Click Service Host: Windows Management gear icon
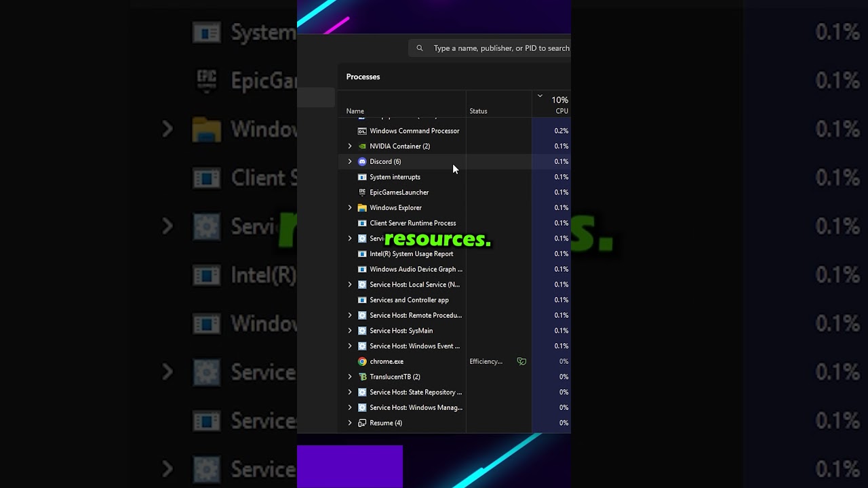 click(x=362, y=407)
